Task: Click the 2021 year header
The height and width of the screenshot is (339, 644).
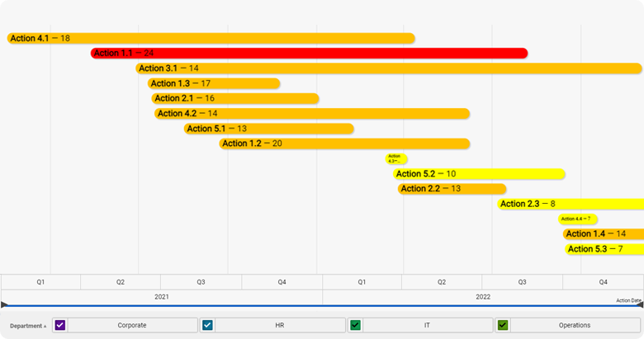Action: coord(162,297)
